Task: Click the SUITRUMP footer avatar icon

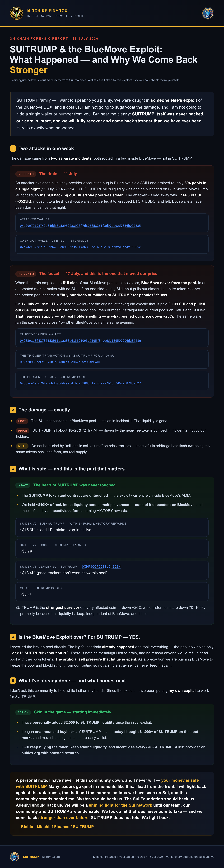Action: (14, 856)
